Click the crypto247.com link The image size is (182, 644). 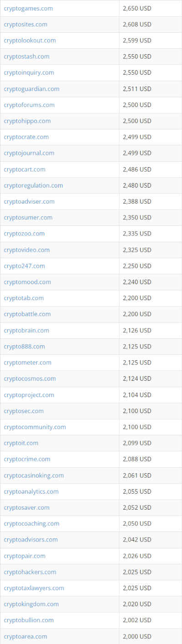25,266
